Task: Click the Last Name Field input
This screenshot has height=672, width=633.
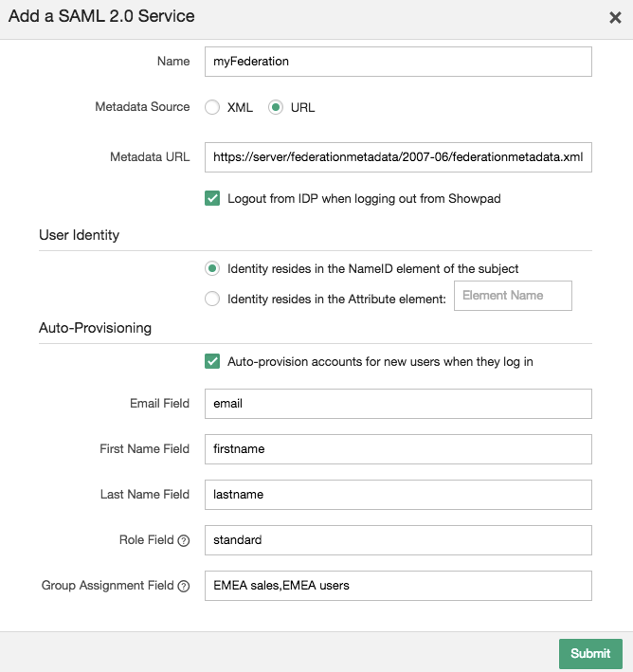Action: pos(397,494)
